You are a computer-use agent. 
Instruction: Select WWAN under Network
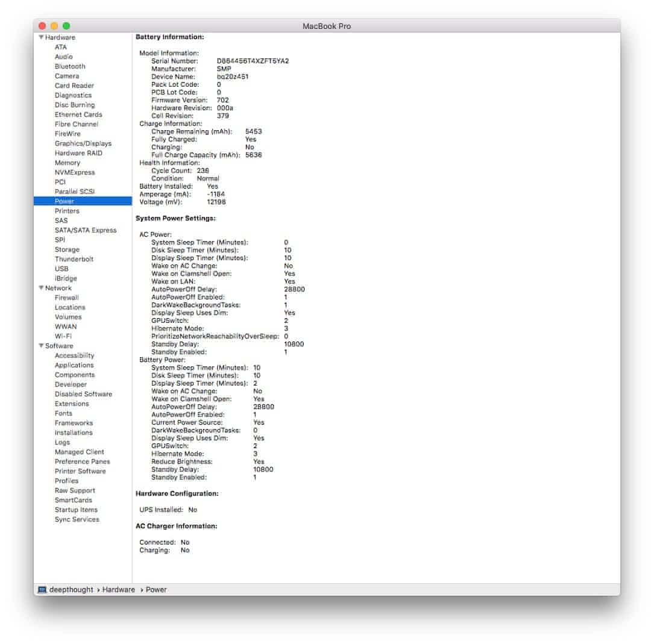(x=66, y=327)
